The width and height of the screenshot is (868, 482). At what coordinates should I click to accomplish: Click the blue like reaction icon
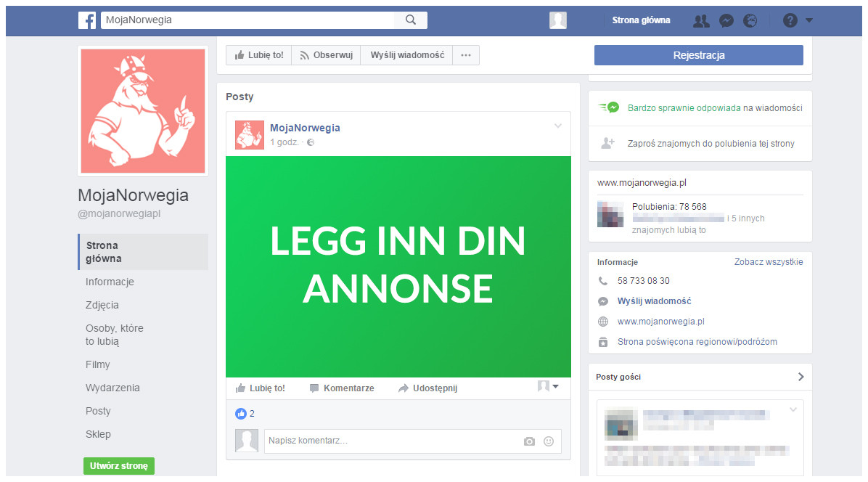point(241,413)
